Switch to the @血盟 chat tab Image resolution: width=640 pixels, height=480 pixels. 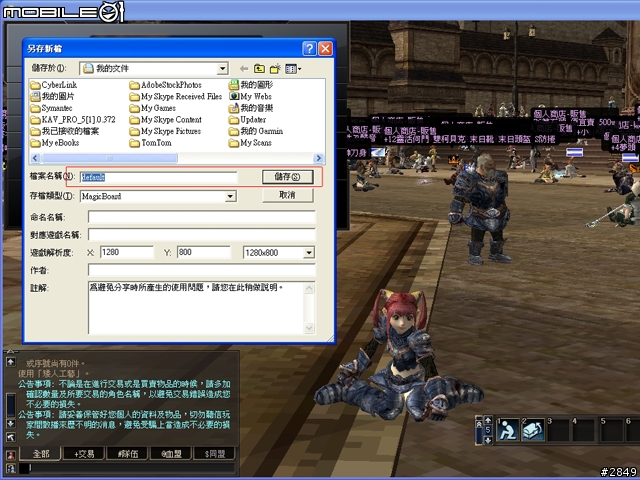tap(171, 453)
